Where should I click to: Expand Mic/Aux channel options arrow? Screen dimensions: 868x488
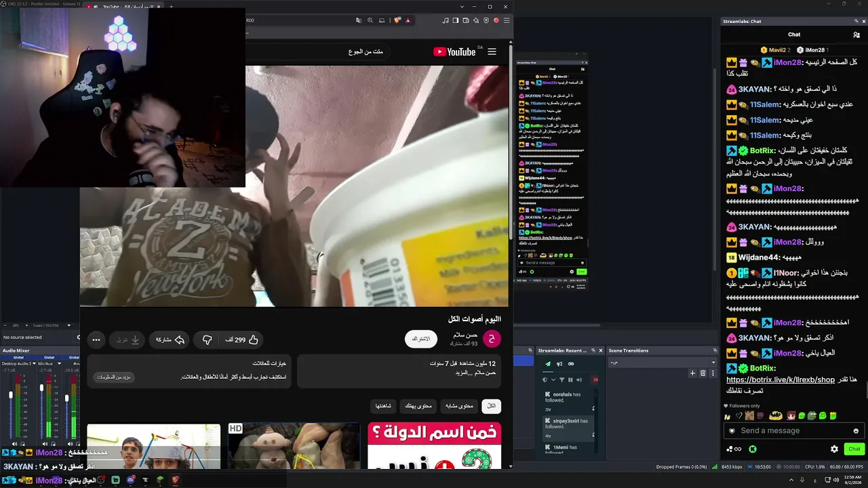pyautogui.click(x=59, y=363)
